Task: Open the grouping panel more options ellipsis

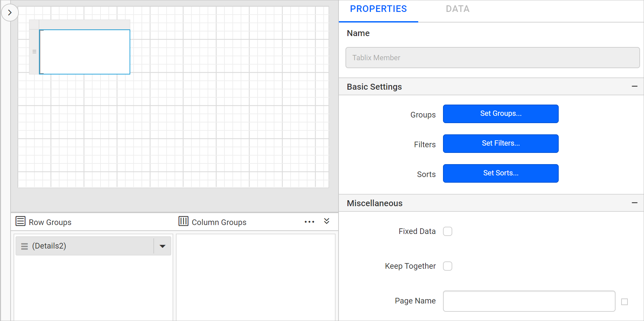Action: [309, 222]
